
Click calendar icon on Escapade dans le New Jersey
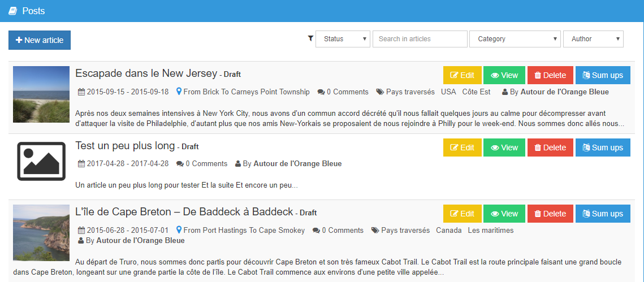pyautogui.click(x=81, y=92)
